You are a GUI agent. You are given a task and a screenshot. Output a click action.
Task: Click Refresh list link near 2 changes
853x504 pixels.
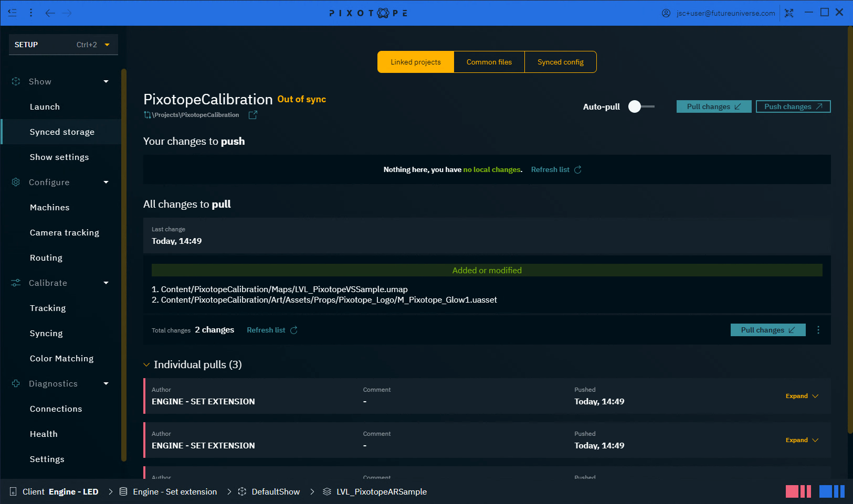(266, 330)
